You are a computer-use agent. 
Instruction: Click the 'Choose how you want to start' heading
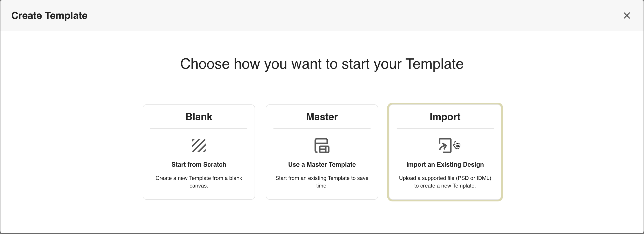[322, 64]
